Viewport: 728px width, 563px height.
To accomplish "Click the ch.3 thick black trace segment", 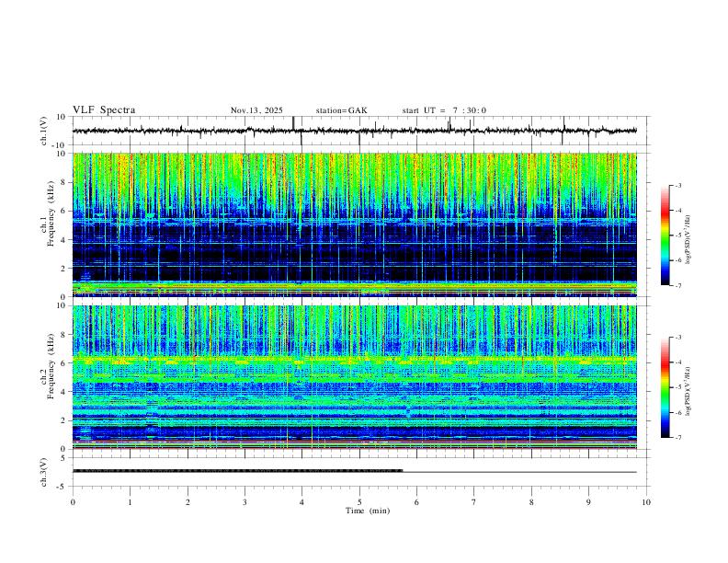I will [237, 471].
